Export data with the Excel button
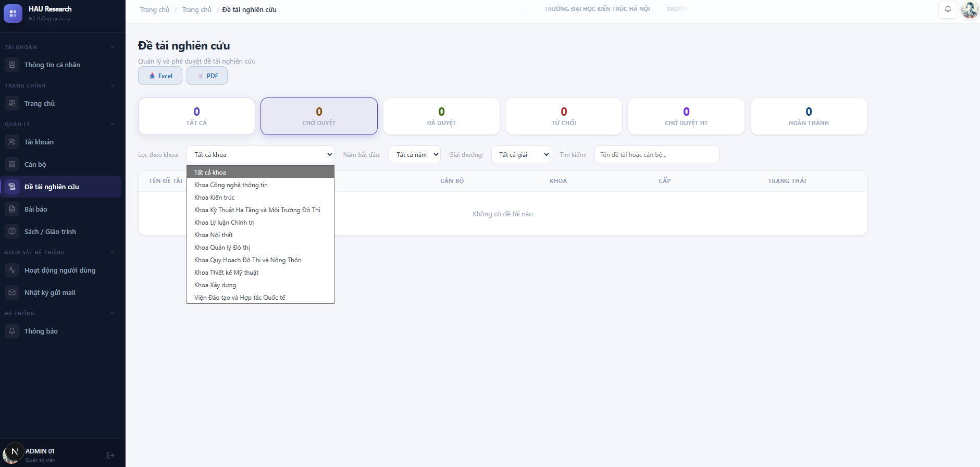This screenshot has width=980, height=467. 160,76
